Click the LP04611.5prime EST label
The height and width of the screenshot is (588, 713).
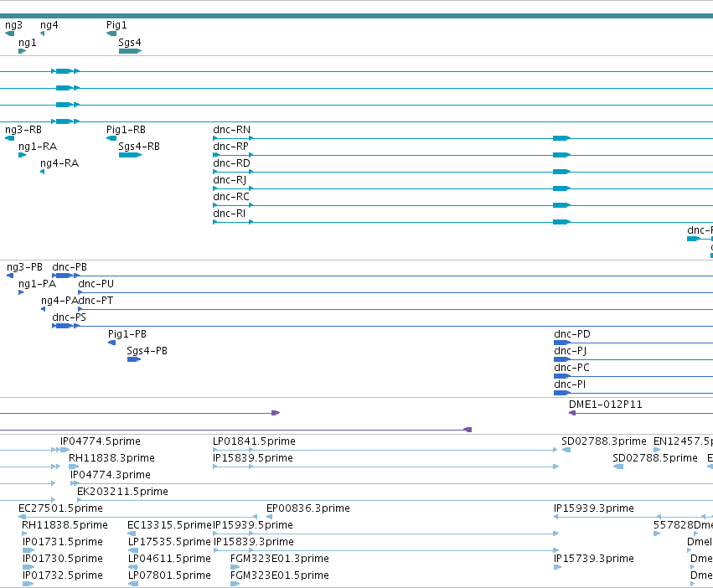[169, 559]
